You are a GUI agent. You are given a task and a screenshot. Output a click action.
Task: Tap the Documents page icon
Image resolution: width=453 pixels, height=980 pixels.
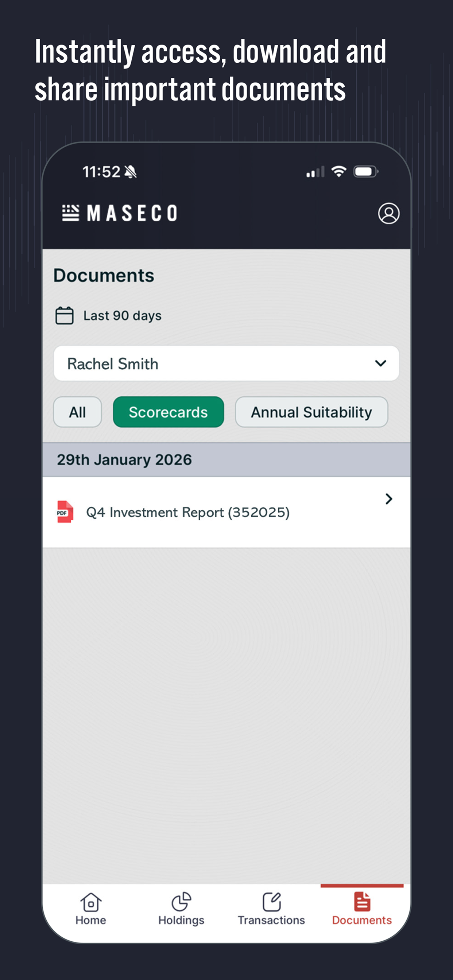point(362,902)
